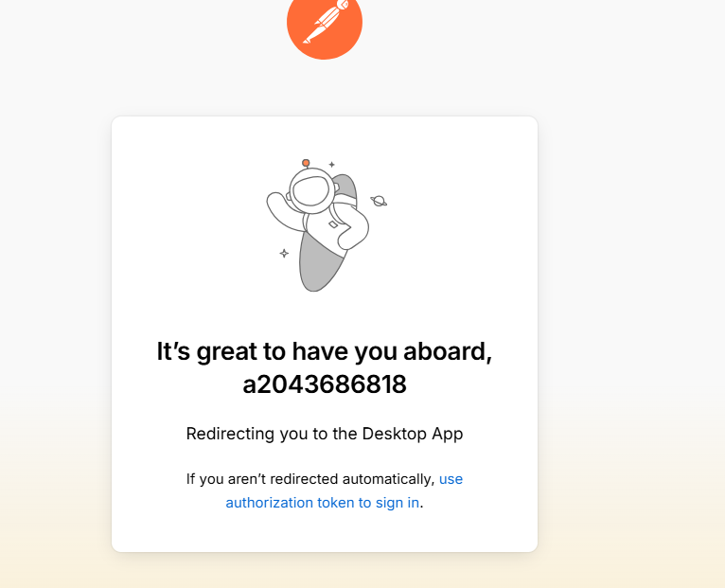
Task: Click the astronaut's helmet visor
Action: point(310,190)
